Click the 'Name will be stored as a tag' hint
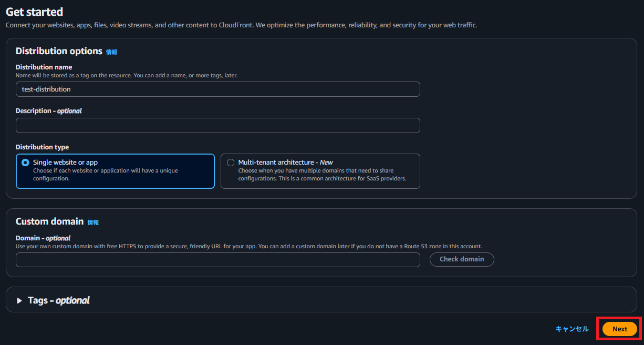This screenshot has height=345, width=644. (127, 76)
